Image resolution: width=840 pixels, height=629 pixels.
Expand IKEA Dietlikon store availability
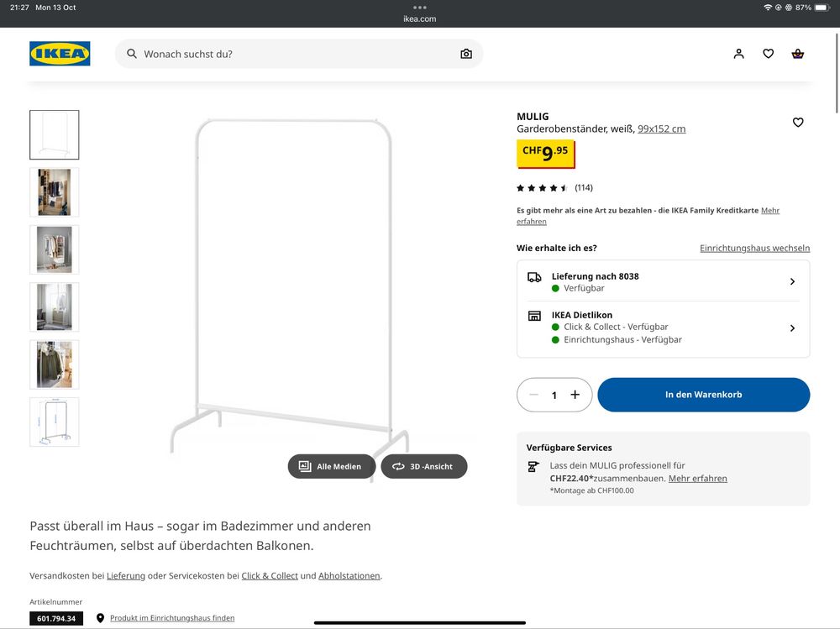tap(663, 328)
